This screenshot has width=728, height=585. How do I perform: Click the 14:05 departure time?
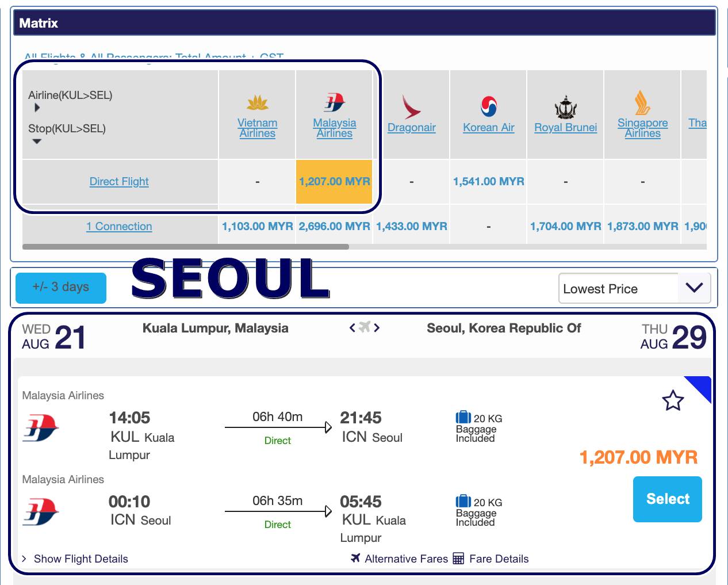[129, 418]
